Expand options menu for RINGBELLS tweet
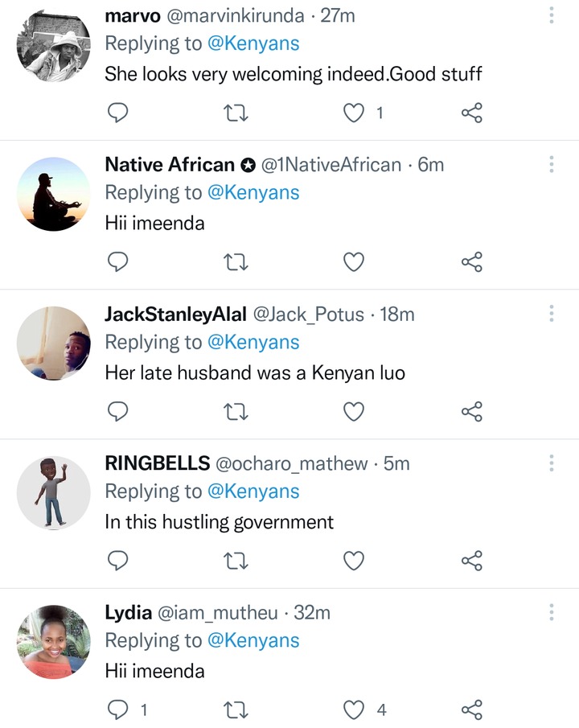 [x=552, y=463]
